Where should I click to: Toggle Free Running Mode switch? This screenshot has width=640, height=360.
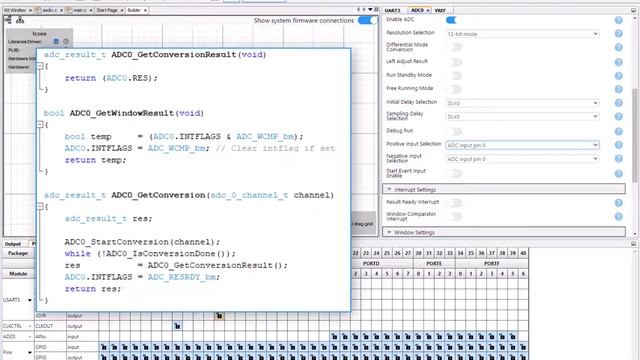click(x=454, y=89)
